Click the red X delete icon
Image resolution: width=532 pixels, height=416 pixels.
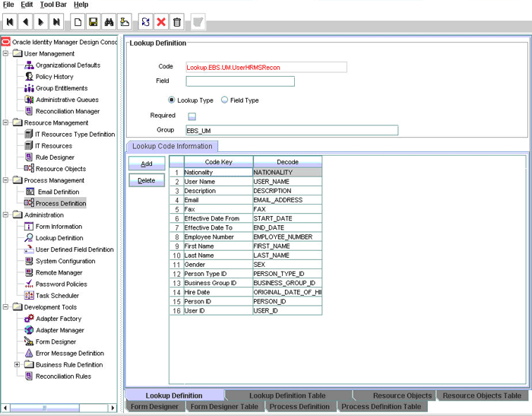[x=161, y=22]
